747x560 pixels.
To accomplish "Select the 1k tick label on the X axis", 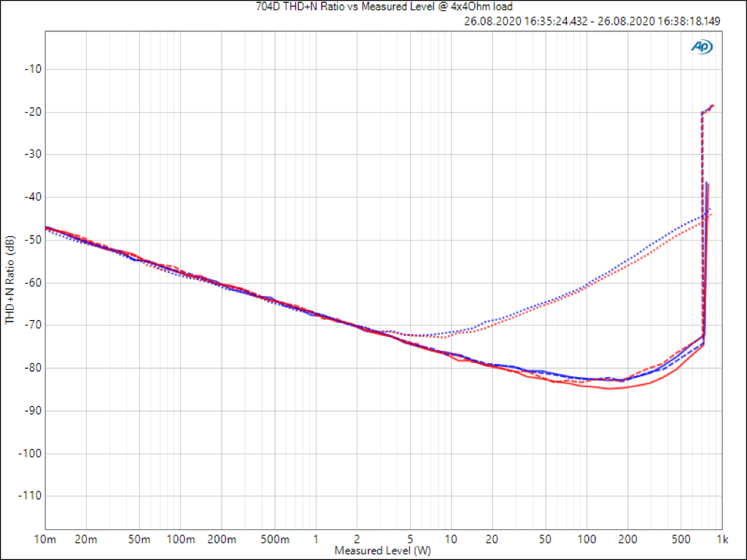I will [x=722, y=539].
